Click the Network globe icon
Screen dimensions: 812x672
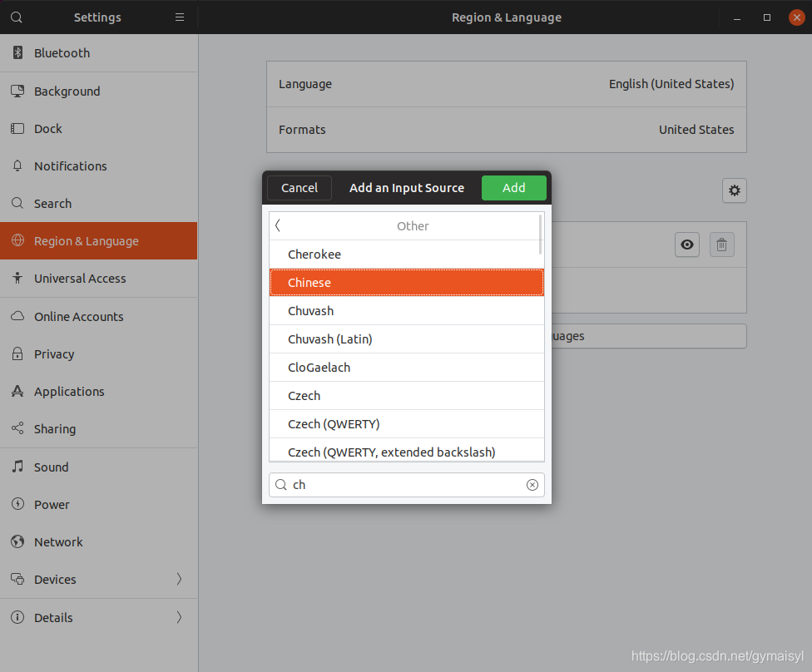pyautogui.click(x=17, y=541)
